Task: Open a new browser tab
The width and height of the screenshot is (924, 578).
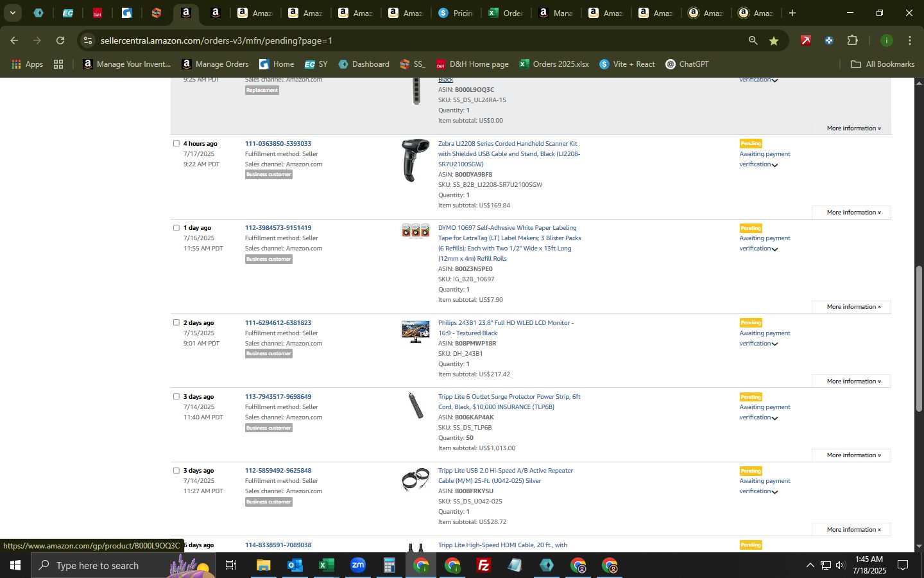Action: (792, 13)
